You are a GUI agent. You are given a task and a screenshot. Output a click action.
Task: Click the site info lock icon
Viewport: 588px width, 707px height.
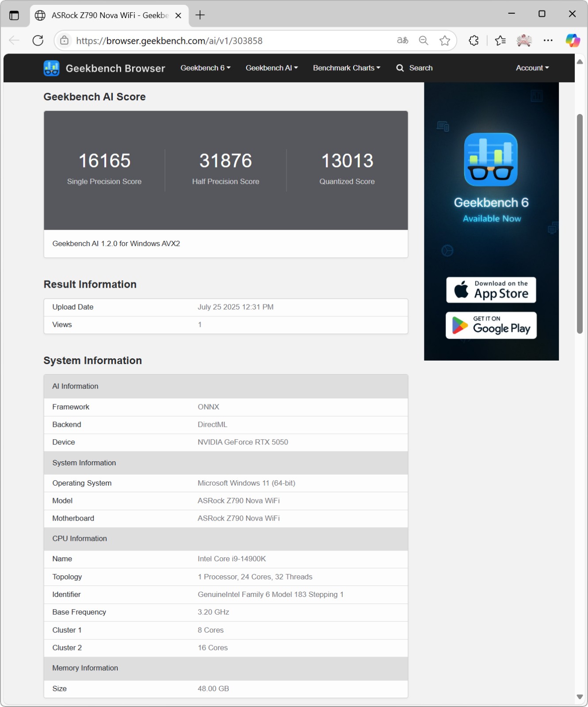pyautogui.click(x=65, y=41)
